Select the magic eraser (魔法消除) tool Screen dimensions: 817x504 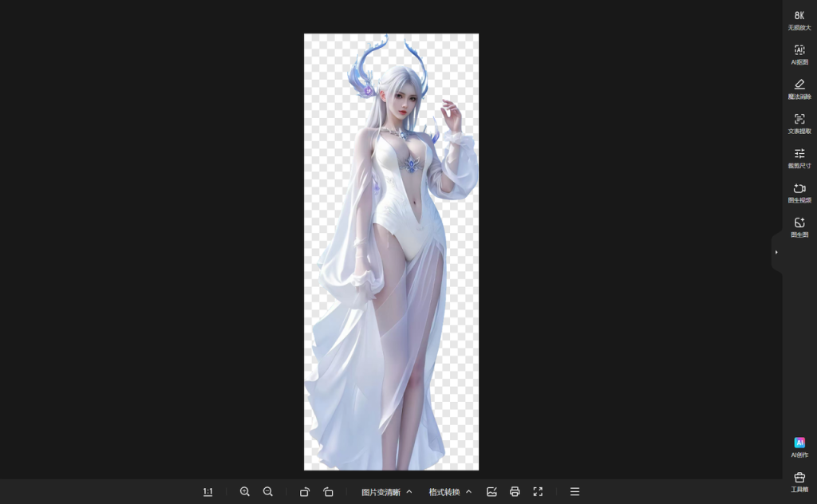(799, 89)
